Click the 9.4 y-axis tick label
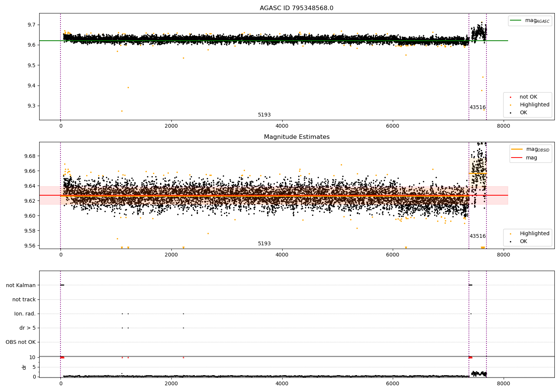This screenshot has height=392, width=560. pyautogui.click(x=31, y=85)
